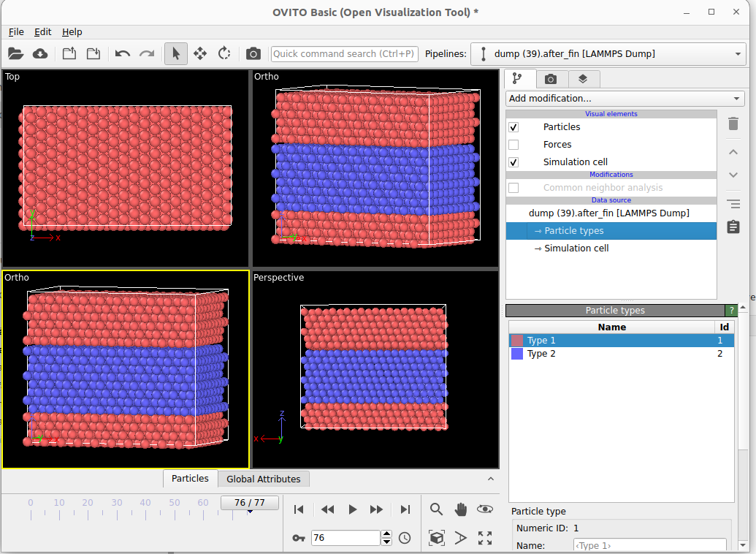Decrement the current frame number
This screenshot has height=554, width=756.
[386, 542]
